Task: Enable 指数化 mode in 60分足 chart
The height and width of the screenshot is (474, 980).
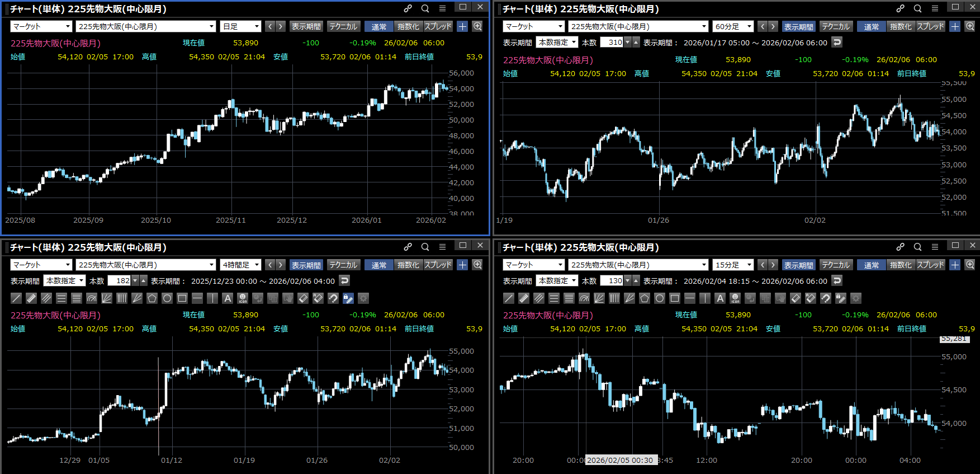Action: pos(900,26)
